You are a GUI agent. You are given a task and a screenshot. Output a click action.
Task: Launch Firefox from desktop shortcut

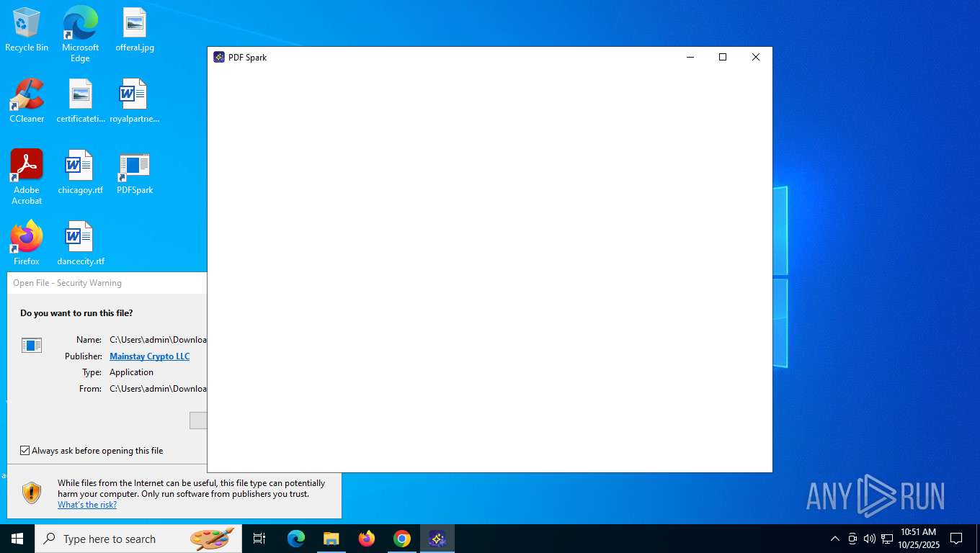click(x=27, y=244)
